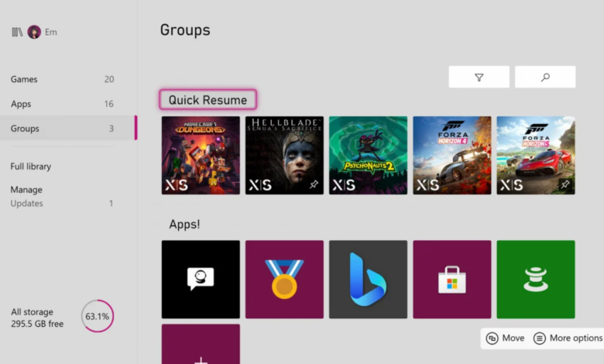
Task: Click the Updates count '1'
Action: pyautogui.click(x=112, y=204)
